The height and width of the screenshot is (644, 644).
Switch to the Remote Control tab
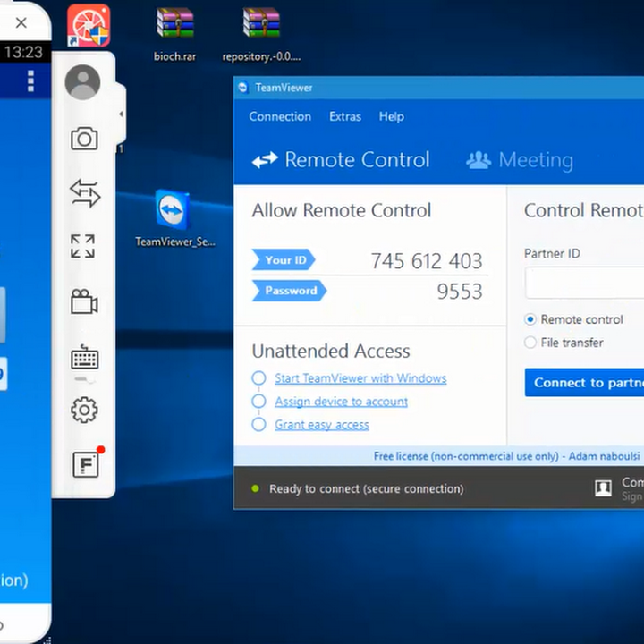[x=341, y=160]
